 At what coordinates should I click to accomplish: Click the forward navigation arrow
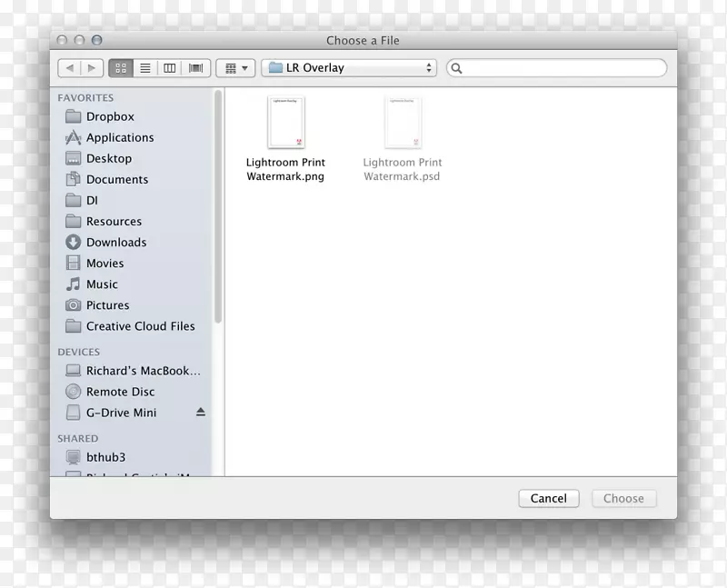coord(92,67)
